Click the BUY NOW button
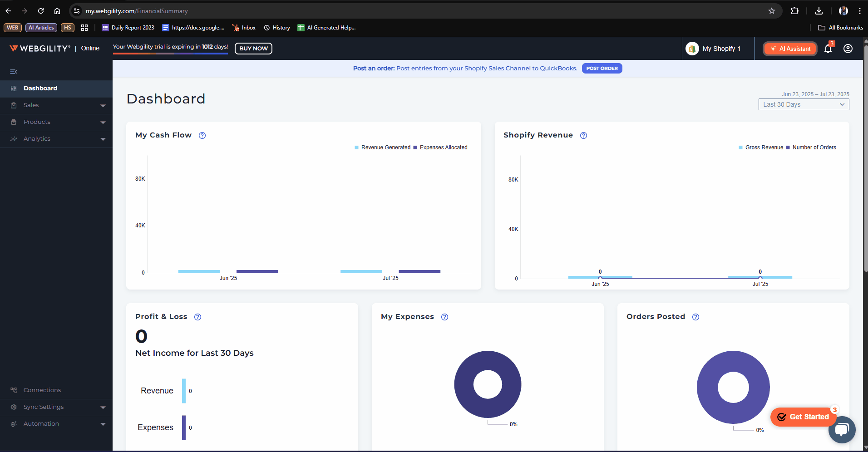Image resolution: width=868 pixels, height=452 pixels. [x=253, y=49]
